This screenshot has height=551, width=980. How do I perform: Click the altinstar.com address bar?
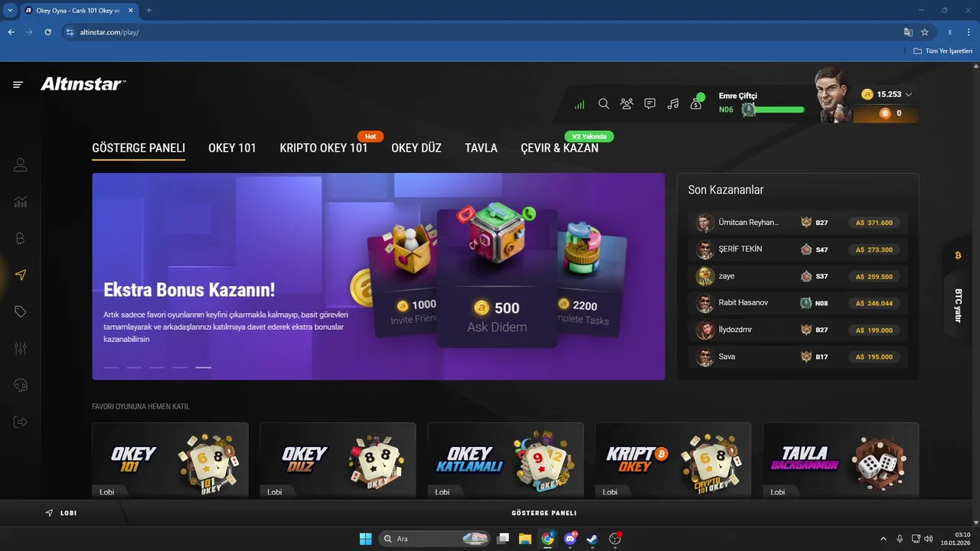pyautogui.click(x=482, y=32)
